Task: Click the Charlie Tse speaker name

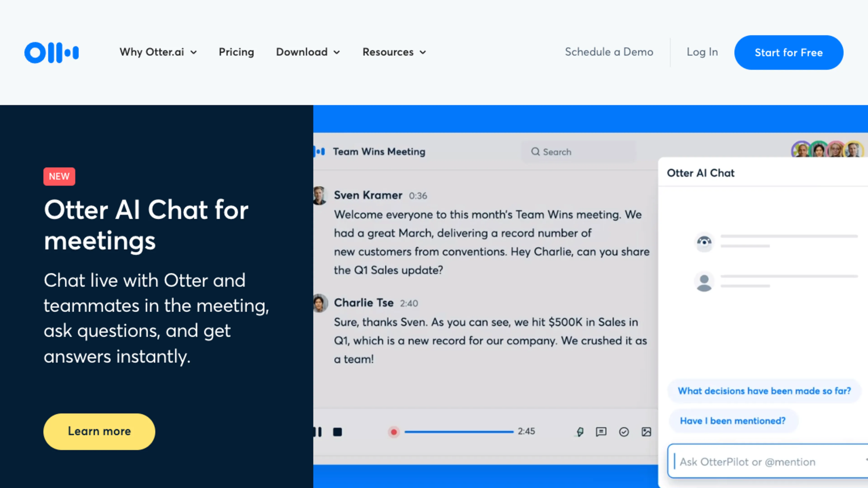Action: 363,303
